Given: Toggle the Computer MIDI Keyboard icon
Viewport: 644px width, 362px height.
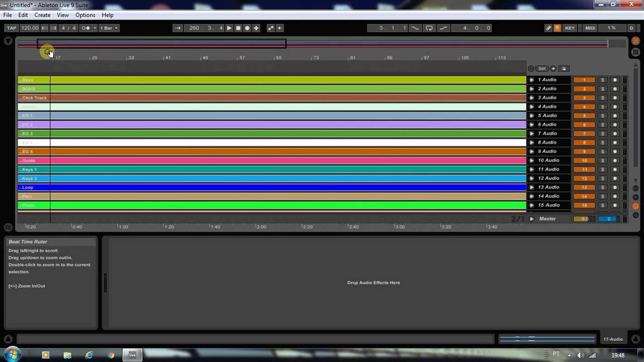Looking at the screenshot, I should pyautogui.click(x=557, y=28).
